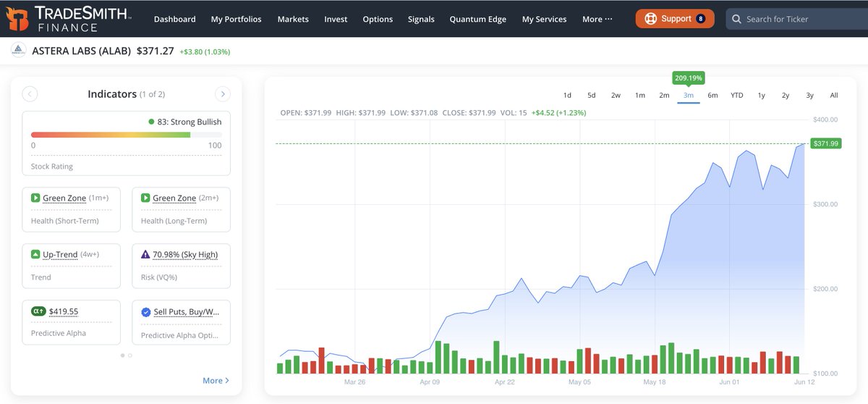Open the More menu in the navigation bar
Viewport: 868px width, 404px height.
click(x=597, y=19)
